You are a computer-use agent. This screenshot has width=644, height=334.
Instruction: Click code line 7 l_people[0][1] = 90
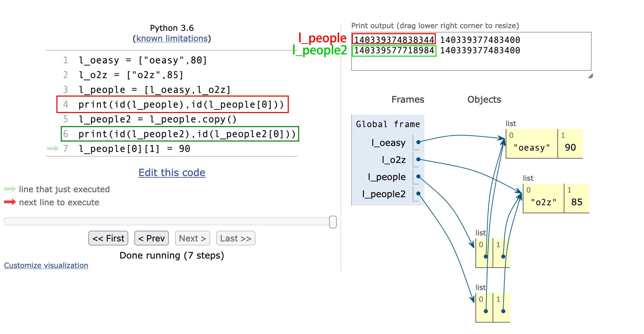[134, 149]
